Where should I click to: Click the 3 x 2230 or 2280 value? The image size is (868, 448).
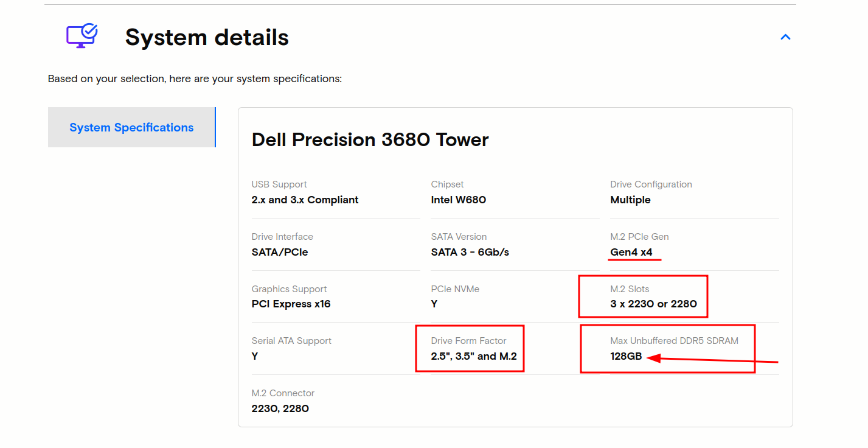tap(653, 304)
